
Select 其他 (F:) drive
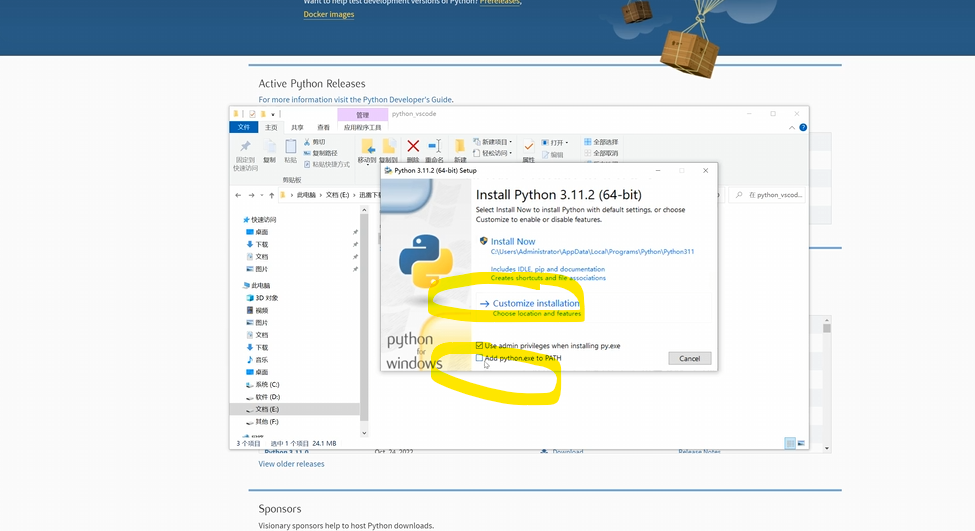pos(267,422)
